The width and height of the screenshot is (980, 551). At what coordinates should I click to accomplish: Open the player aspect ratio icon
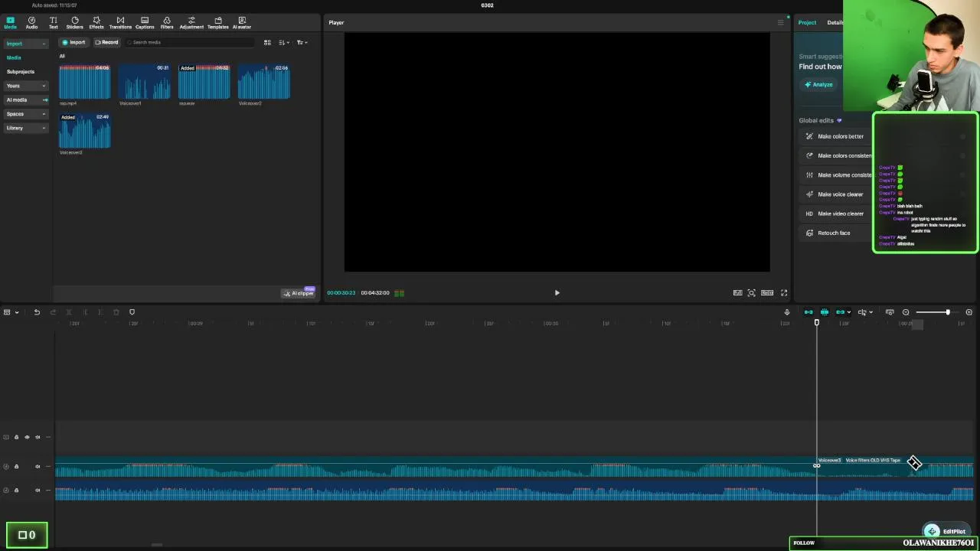[767, 292]
